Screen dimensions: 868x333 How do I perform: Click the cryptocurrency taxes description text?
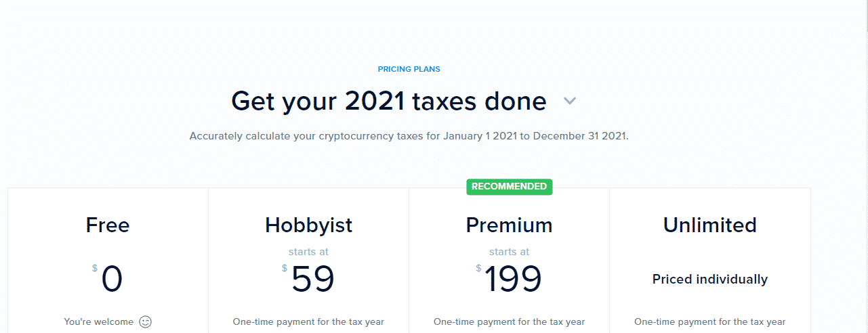[x=409, y=136]
